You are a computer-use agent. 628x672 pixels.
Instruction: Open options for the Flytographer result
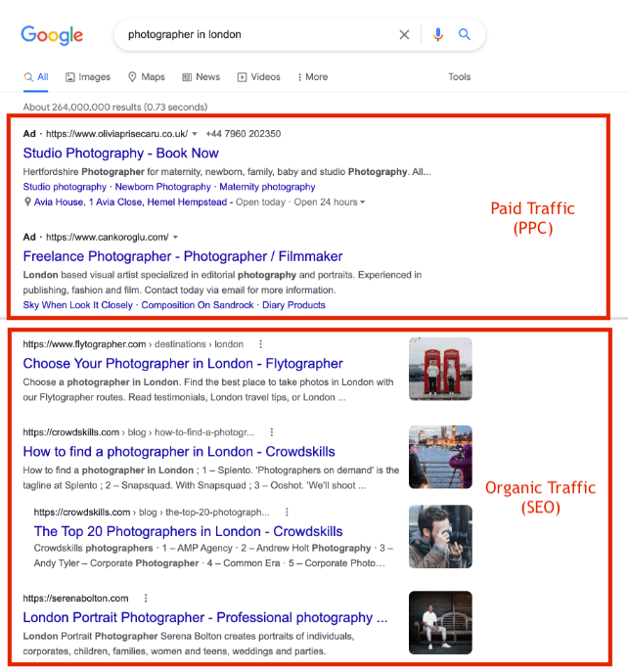coord(260,344)
